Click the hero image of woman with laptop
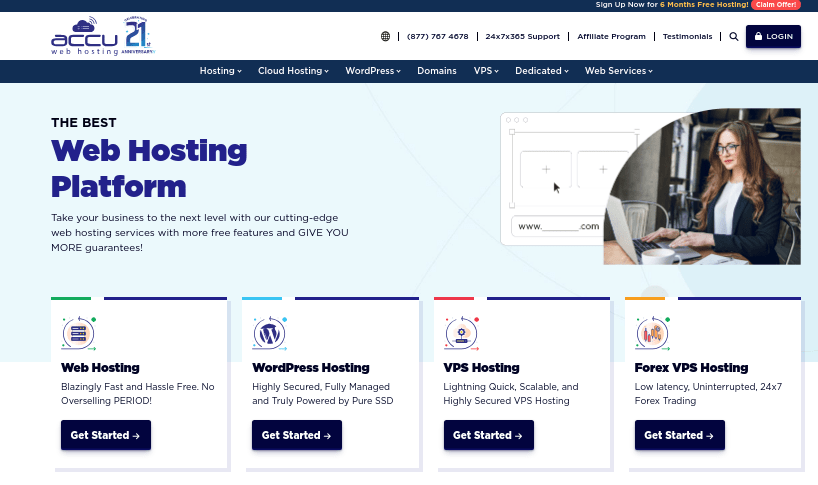This screenshot has height=485, width=818. (x=702, y=186)
